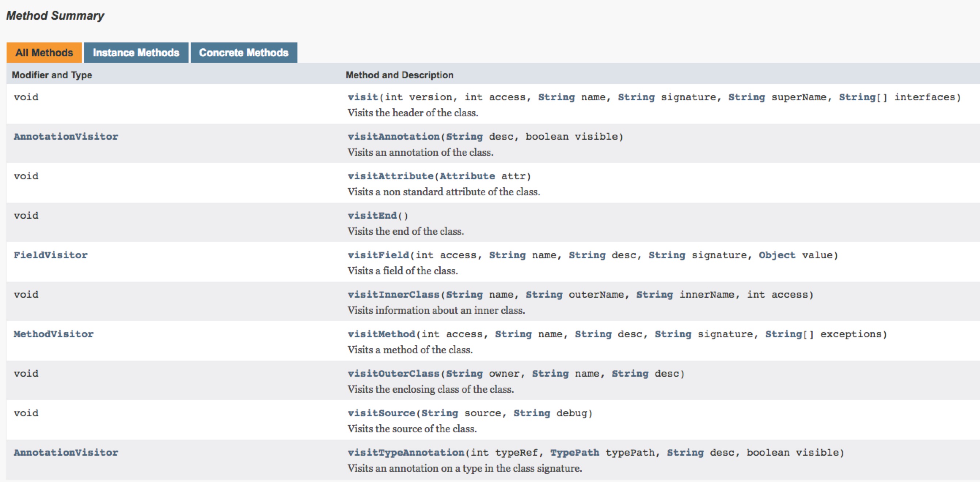Viewport: 980px width, 482px height.
Task: Open the Instance Methods tab
Action: (x=136, y=53)
